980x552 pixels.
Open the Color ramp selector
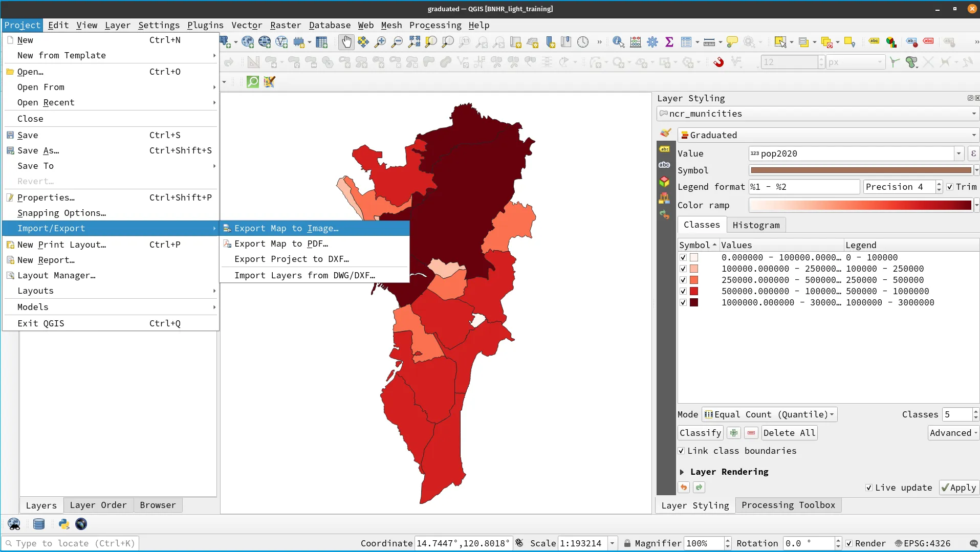click(x=860, y=205)
